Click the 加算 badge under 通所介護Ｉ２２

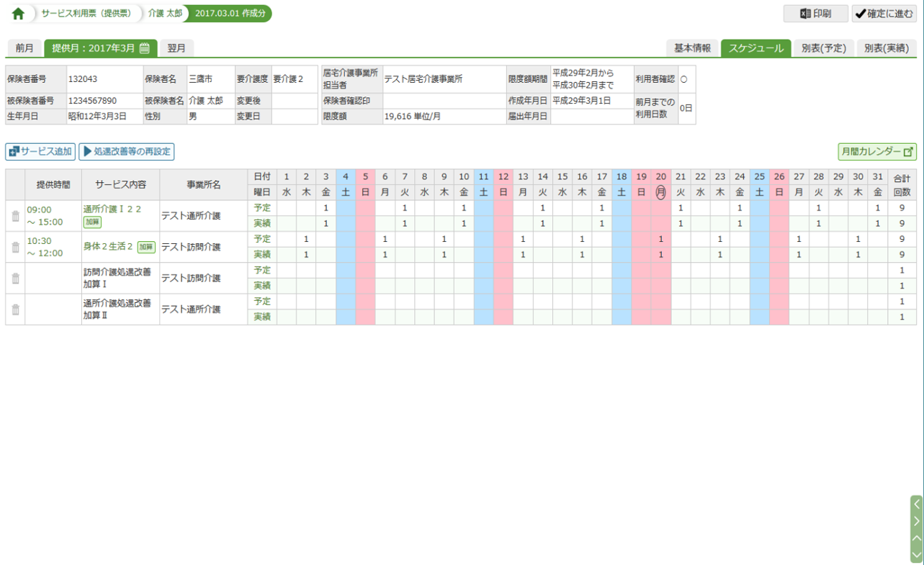[x=92, y=222]
